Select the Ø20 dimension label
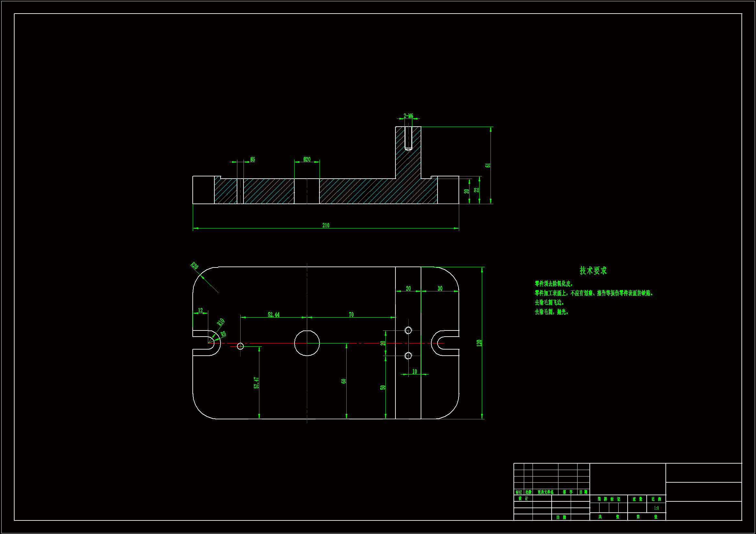 pyautogui.click(x=307, y=159)
